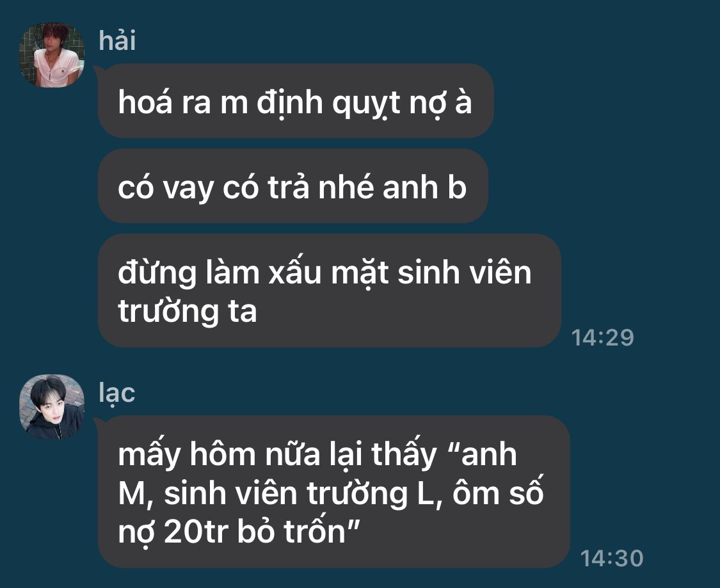Open lạc's profile avatar
This screenshot has height=588, width=720.
click(x=51, y=407)
